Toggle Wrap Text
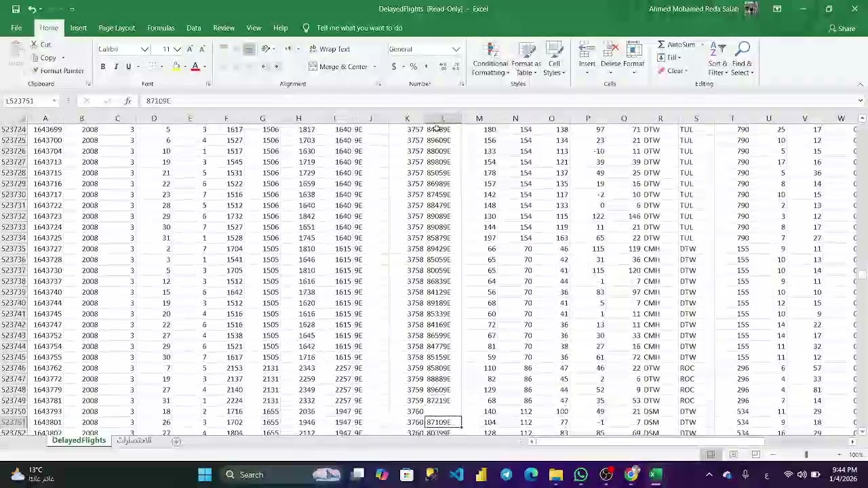The width and height of the screenshot is (868, 488). coord(330,49)
